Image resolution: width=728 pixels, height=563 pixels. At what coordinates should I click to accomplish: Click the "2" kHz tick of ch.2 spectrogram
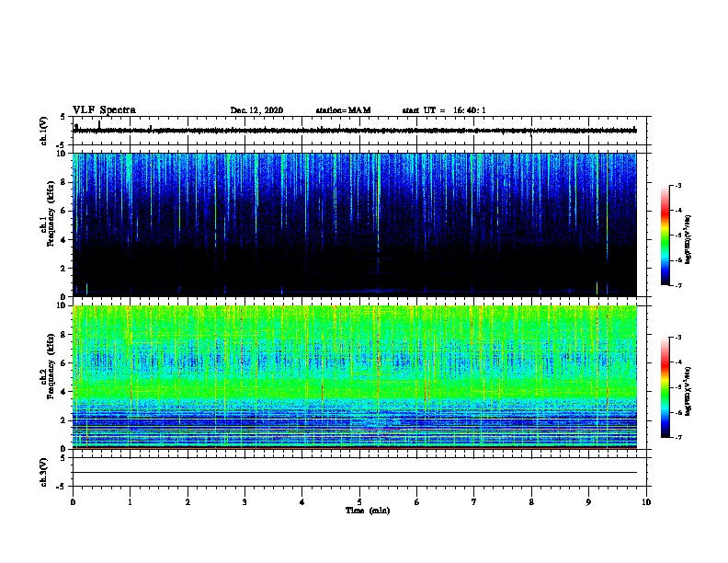tap(63, 420)
